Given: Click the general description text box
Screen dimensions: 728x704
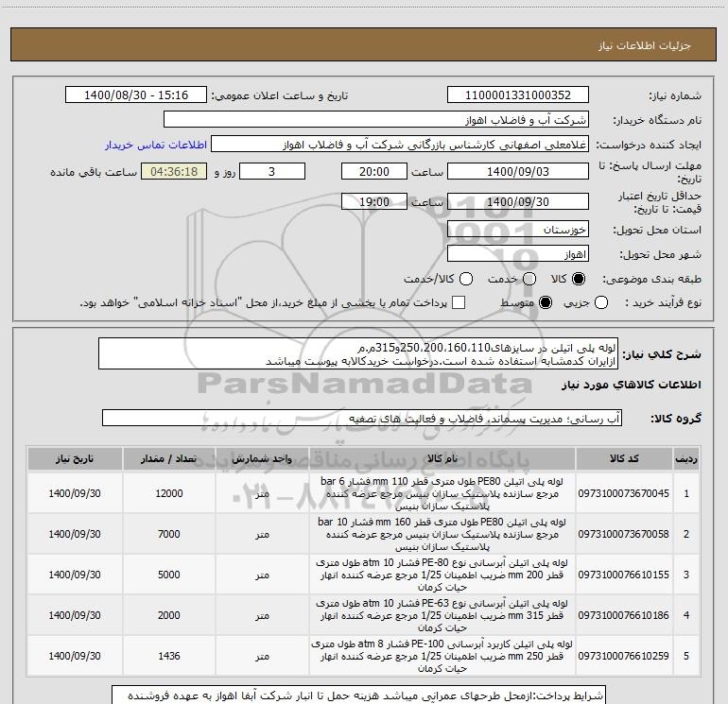Looking at the screenshot, I should click(358, 353).
